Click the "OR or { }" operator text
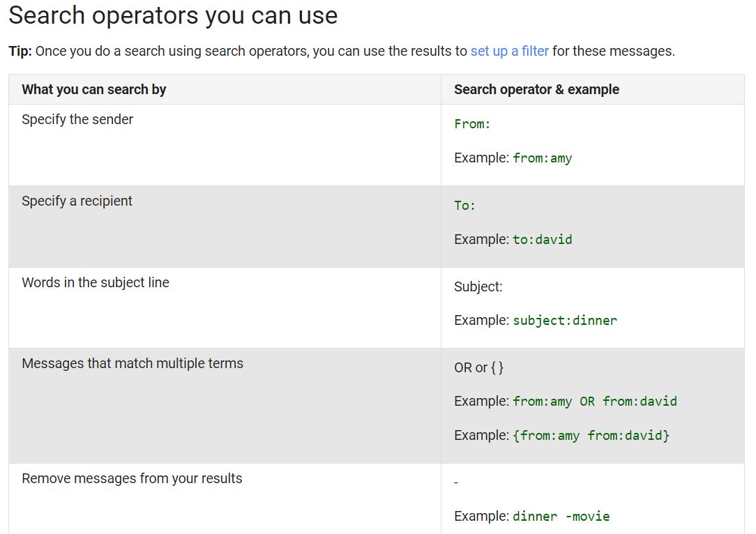 (x=478, y=367)
